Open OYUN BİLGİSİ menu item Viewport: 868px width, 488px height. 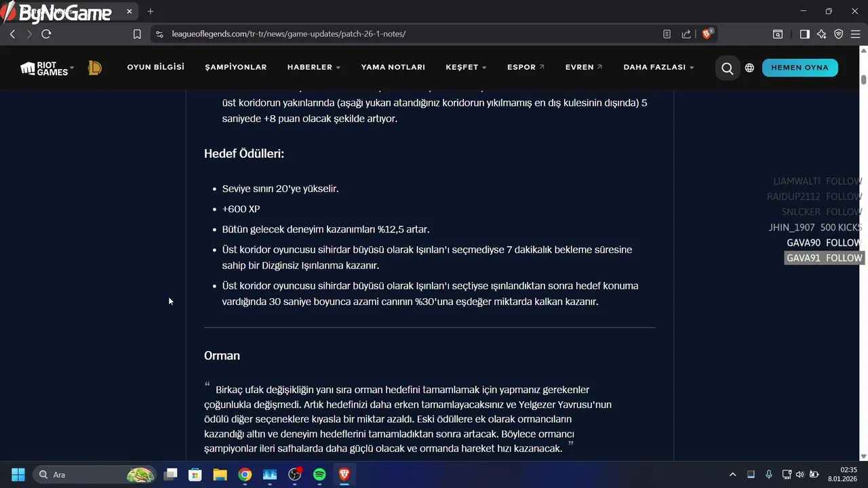pyautogui.click(x=155, y=67)
